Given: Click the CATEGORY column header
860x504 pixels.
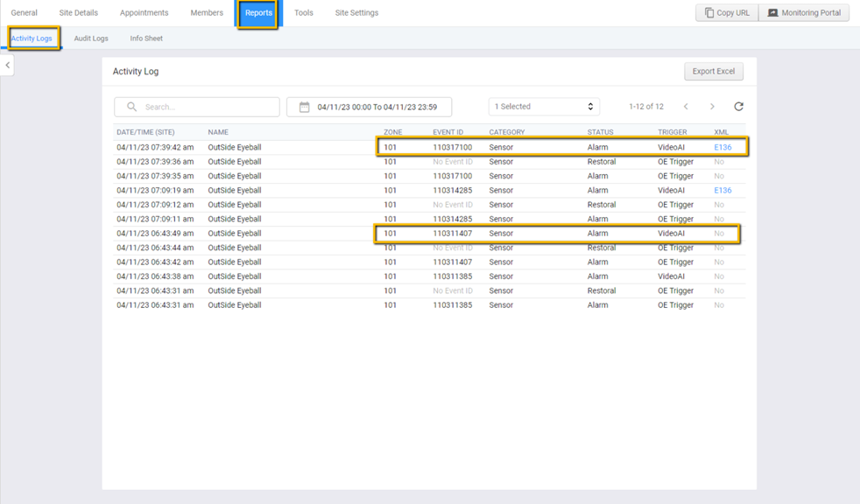Looking at the screenshot, I should [507, 132].
